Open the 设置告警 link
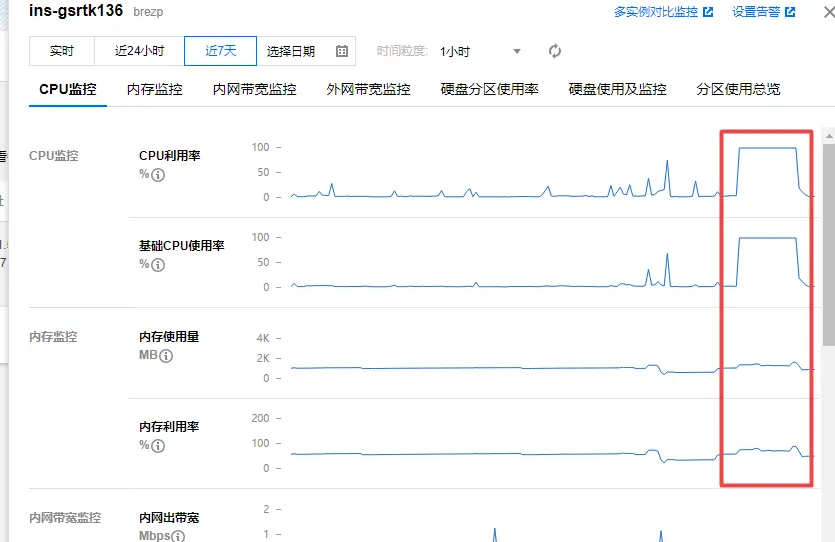Viewport: 835px width, 542px height. tap(756, 12)
